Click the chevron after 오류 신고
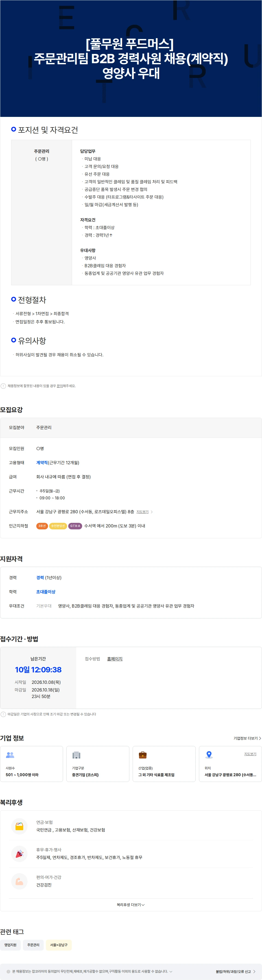The width and height of the screenshot is (262, 980). coord(254,972)
